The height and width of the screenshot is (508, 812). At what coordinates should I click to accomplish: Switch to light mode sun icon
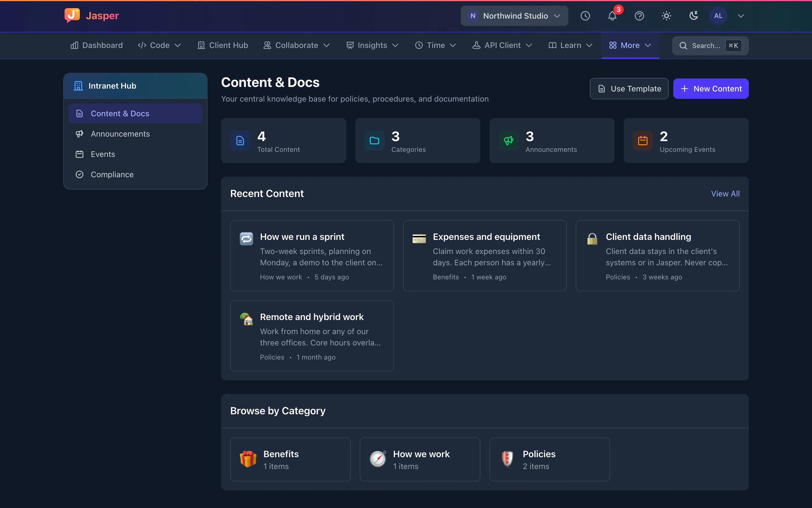[667, 16]
